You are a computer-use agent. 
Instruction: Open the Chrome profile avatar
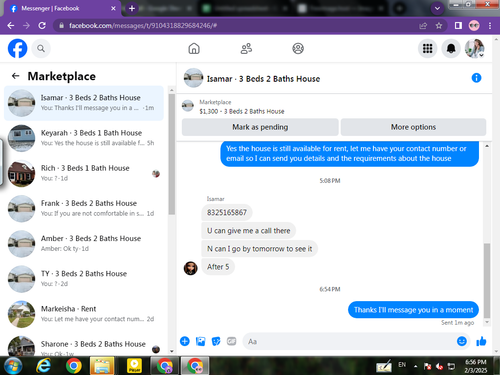tap(474, 26)
